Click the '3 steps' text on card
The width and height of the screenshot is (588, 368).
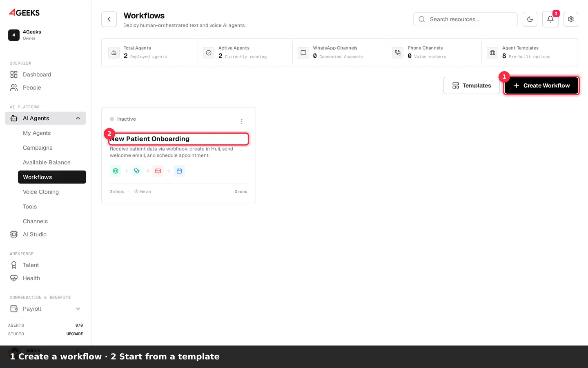click(x=117, y=192)
